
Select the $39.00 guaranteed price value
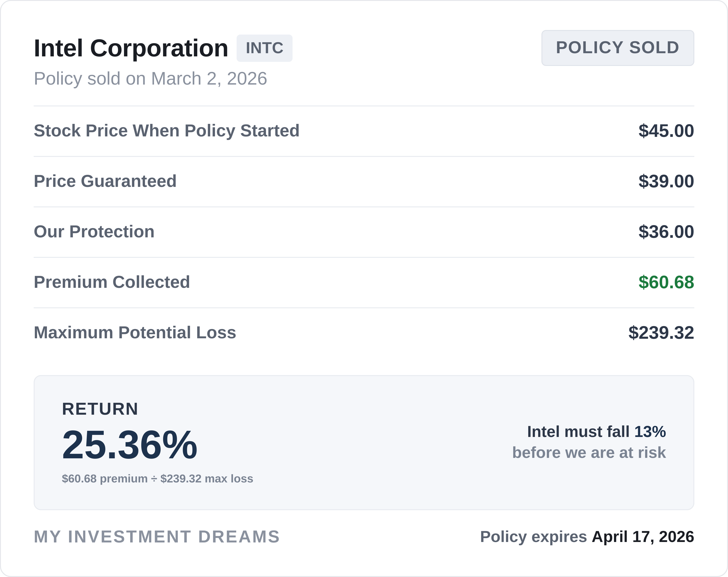tap(666, 182)
